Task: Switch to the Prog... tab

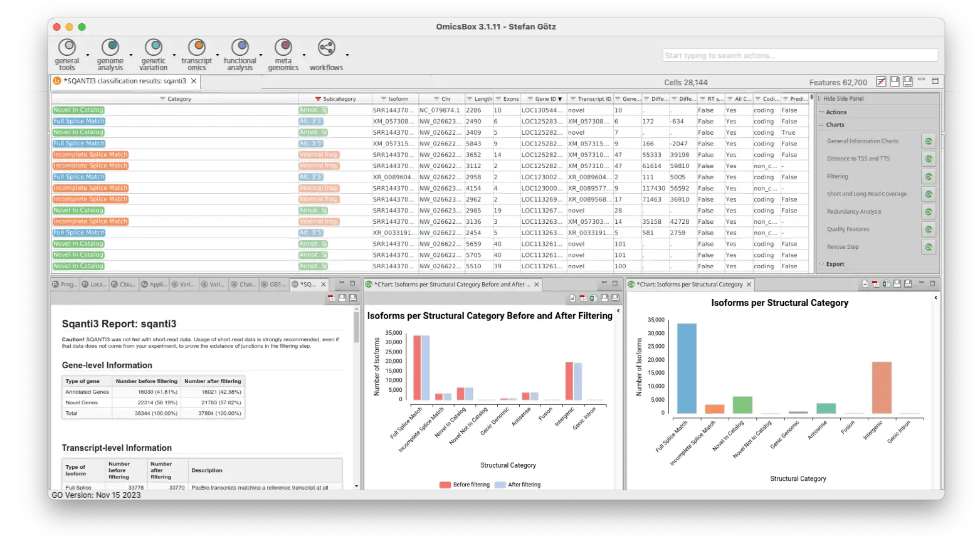Action: tap(64, 284)
